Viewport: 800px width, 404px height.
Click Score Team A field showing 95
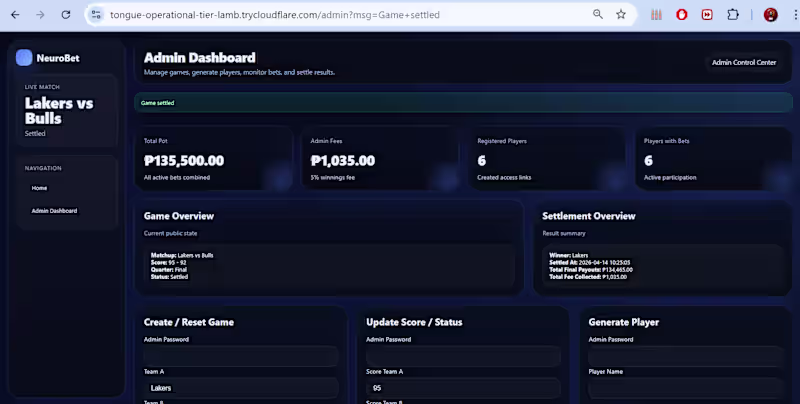[463, 388]
